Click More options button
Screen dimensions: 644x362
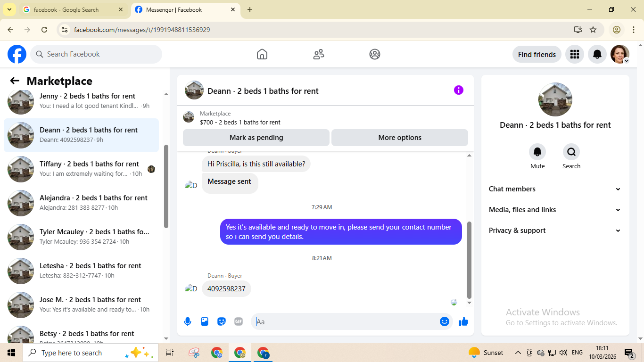pos(400,138)
